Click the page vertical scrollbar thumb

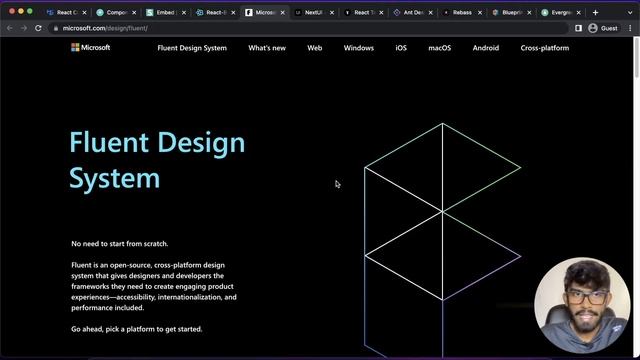tap(637, 57)
